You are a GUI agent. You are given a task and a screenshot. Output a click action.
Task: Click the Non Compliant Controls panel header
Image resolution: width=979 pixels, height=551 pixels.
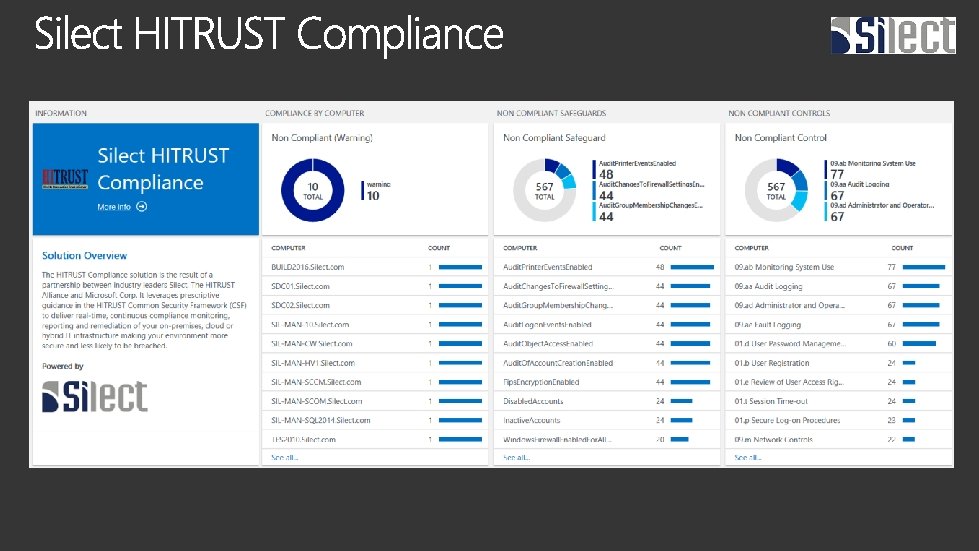[779, 113]
